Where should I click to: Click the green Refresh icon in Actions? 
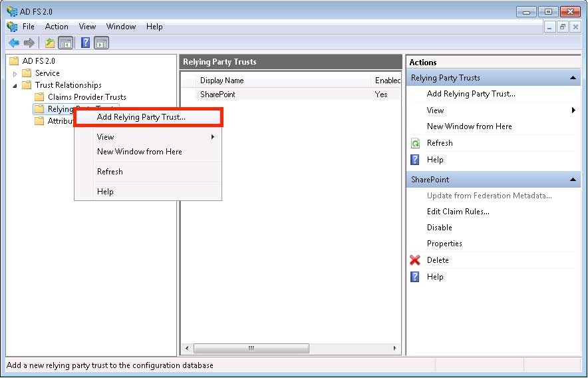tap(415, 143)
